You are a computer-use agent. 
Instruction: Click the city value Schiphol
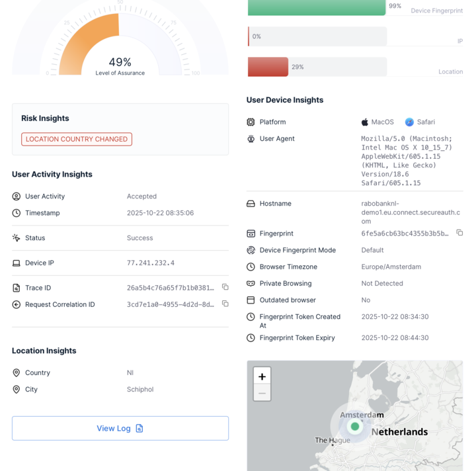(140, 390)
